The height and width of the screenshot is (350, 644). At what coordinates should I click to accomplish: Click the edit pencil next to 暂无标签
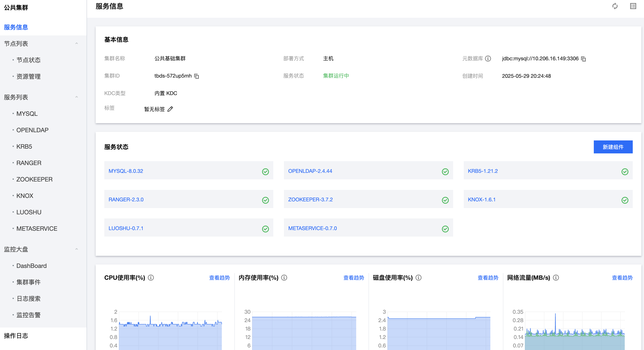tap(170, 109)
